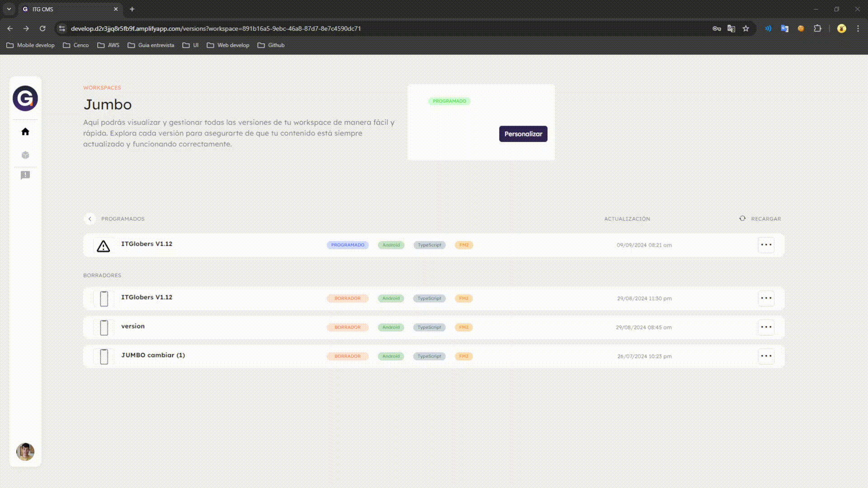
Task: Click the blue PROGRAMADO tag in the list
Action: point(348,245)
